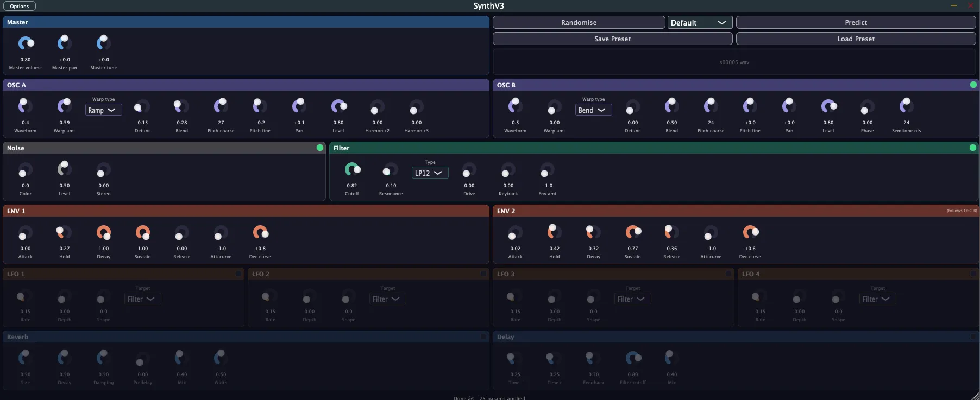Click the Filter Resonance knob
980x400 pixels.
[391, 169]
